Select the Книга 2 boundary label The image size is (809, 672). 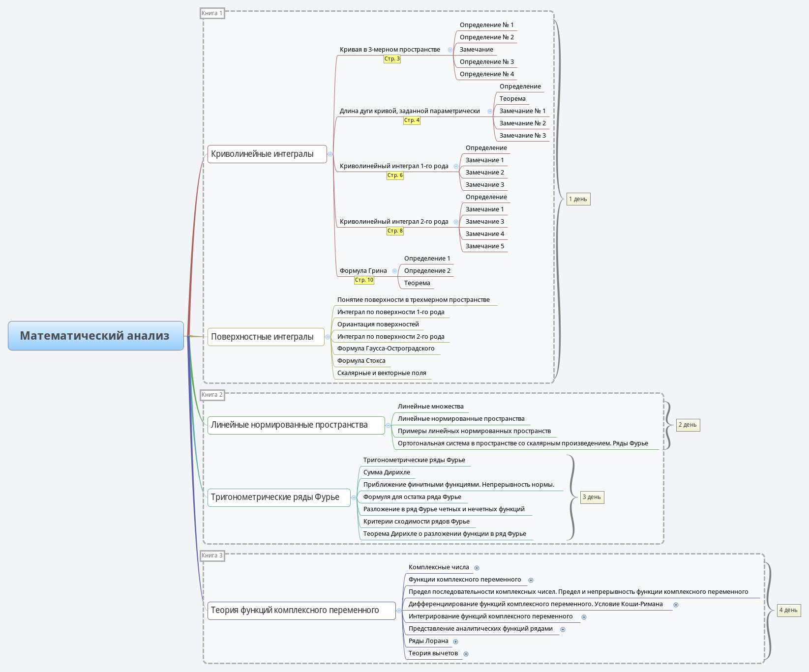point(212,395)
